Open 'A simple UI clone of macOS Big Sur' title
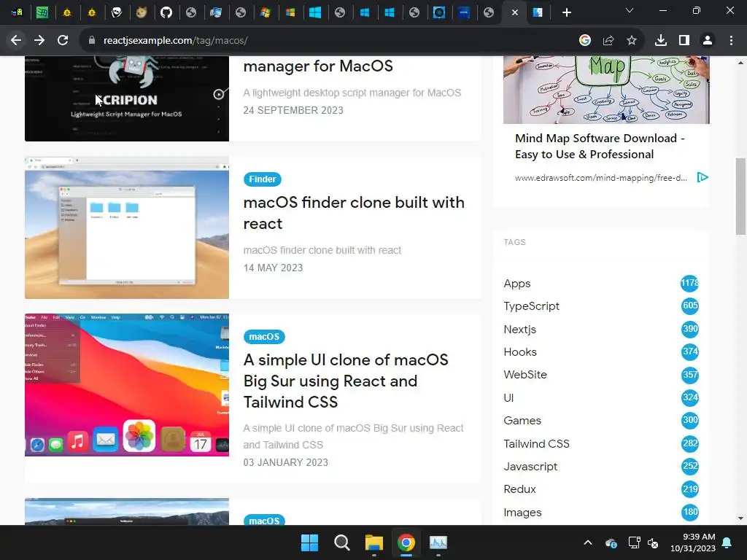This screenshot has width=747, height=560. click(x=346, y=381)
